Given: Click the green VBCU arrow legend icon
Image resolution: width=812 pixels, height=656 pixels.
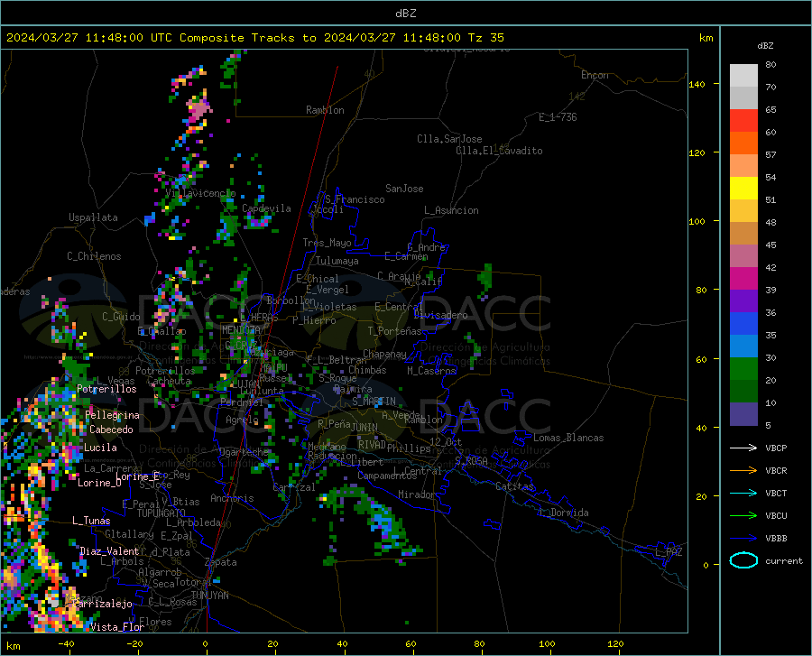Looking at the screenshot, I should click(743, 516).
